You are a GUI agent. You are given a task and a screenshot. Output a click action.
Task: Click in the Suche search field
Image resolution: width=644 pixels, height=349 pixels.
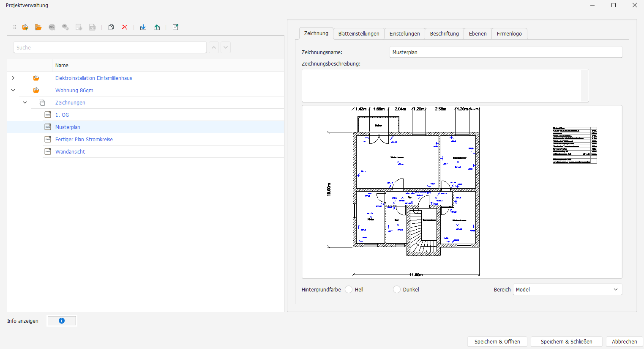[110, 47]
